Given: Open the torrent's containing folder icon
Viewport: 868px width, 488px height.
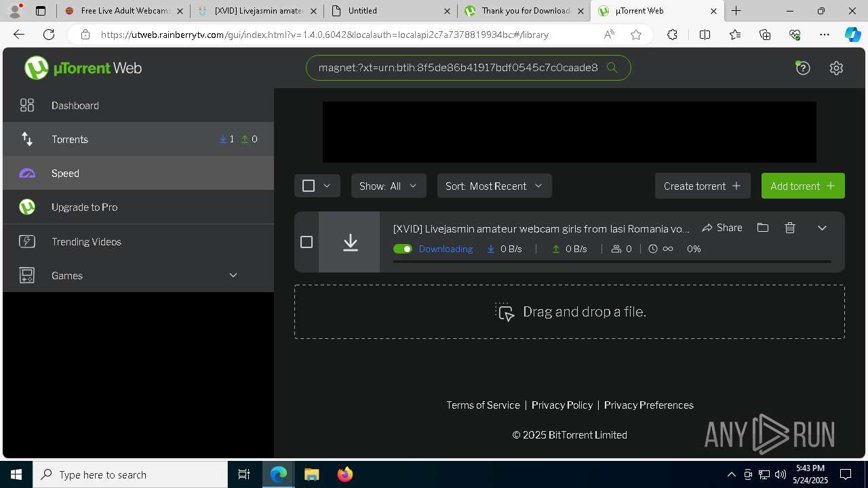Looking at the screenshot, I should tap(763, 228).
